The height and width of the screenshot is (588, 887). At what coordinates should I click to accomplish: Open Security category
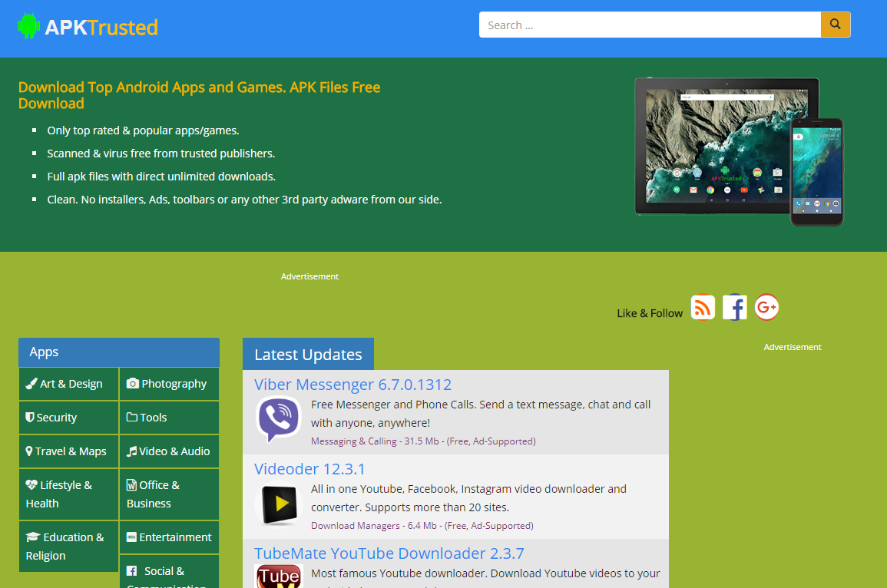(69, 418)
